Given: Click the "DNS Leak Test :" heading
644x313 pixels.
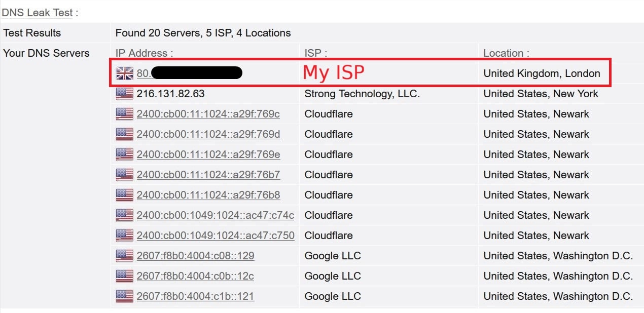Looking at the screenshot, I should pyautogui.click(x=40, y=13).
